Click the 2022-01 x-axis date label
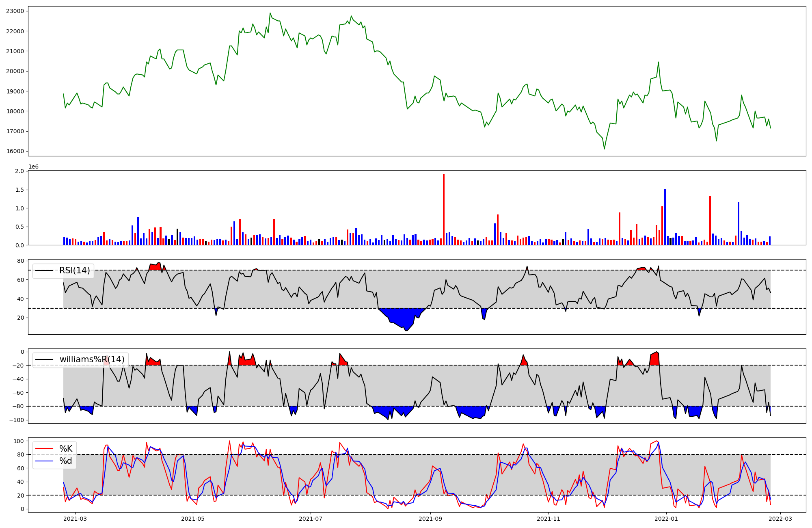This screenshot has width=812, height=528. 666,519
